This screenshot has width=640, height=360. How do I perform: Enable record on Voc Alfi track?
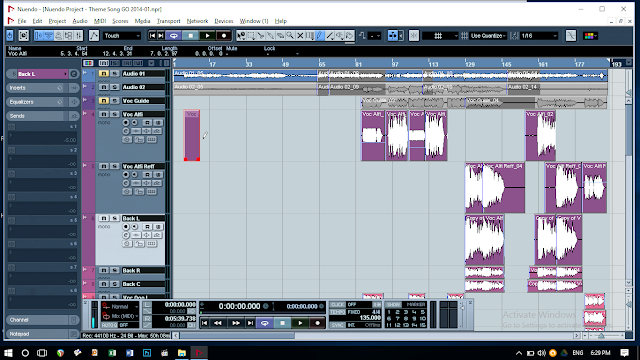(126, 123)
